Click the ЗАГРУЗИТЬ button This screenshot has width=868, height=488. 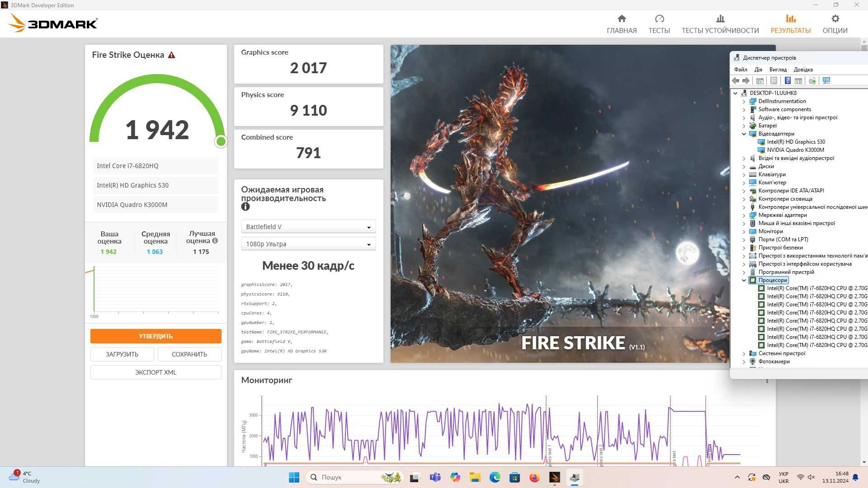122,354
